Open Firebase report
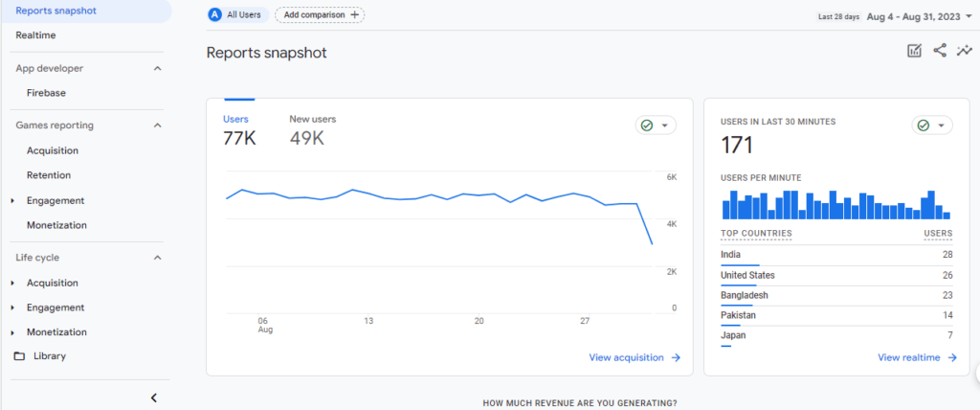Viewport: 980px width, 410px height. tap(46, 93)
